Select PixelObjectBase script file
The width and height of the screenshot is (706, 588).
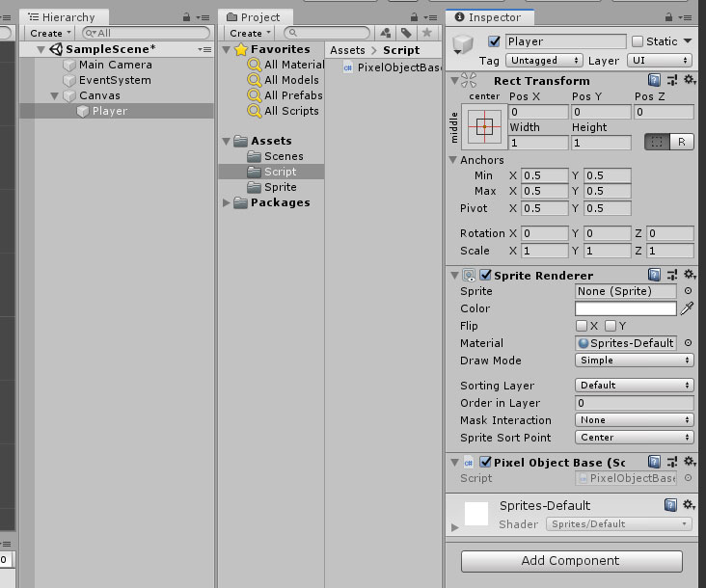click(x=392, y=67)
